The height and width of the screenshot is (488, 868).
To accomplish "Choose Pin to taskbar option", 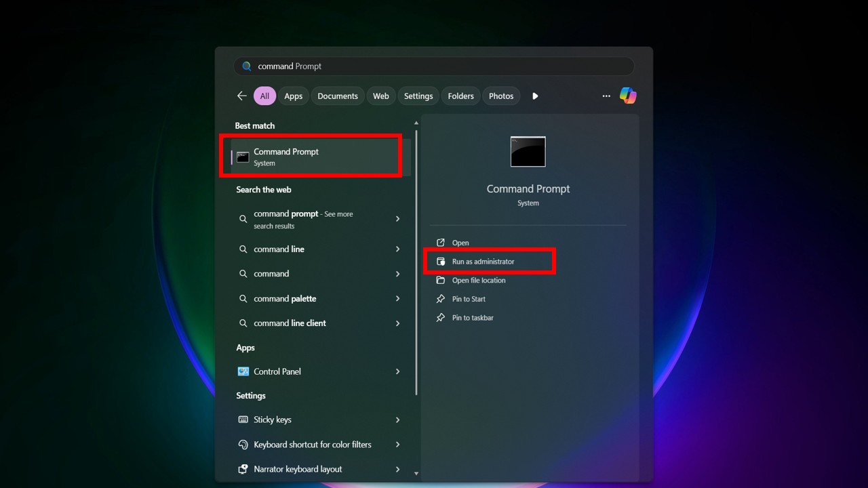I will point(473,318).
